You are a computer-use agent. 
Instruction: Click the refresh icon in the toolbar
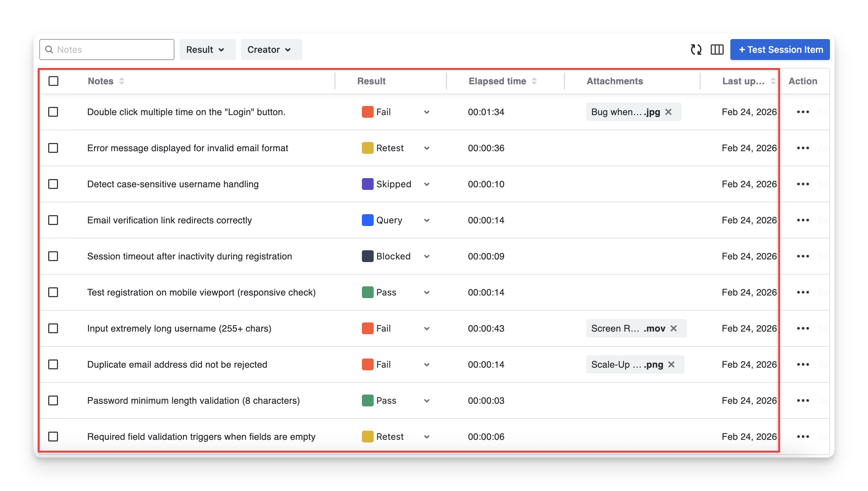coord(696,50)
